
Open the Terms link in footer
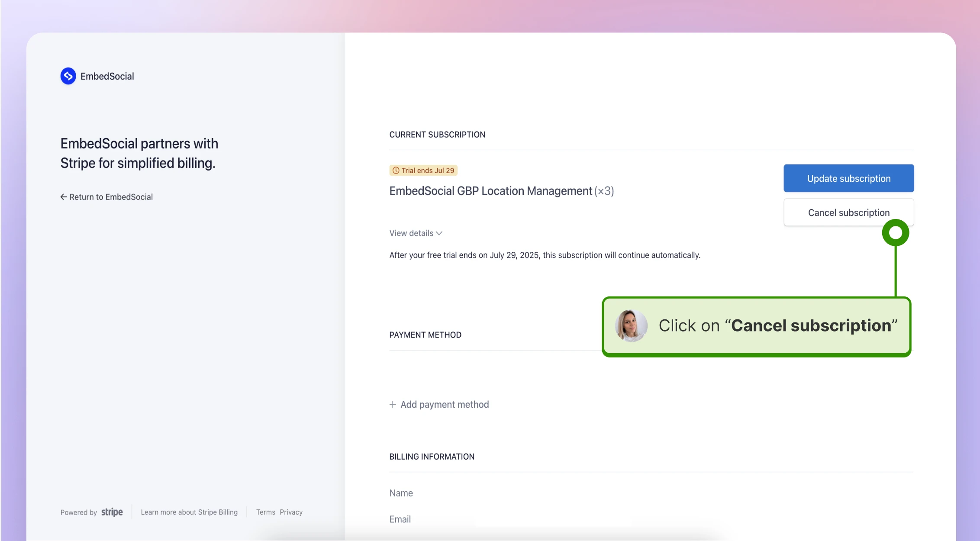click(x=265, y=512)
